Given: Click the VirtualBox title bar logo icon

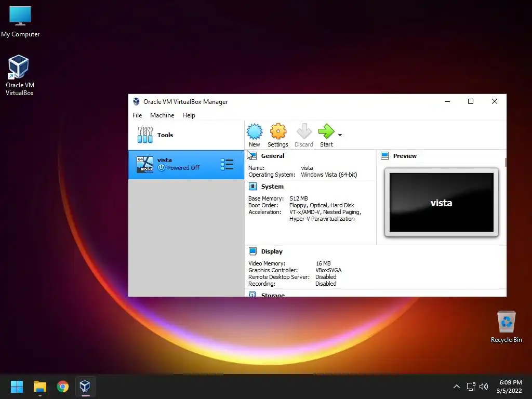Looking at the screenshot, I should click(137, 101).
